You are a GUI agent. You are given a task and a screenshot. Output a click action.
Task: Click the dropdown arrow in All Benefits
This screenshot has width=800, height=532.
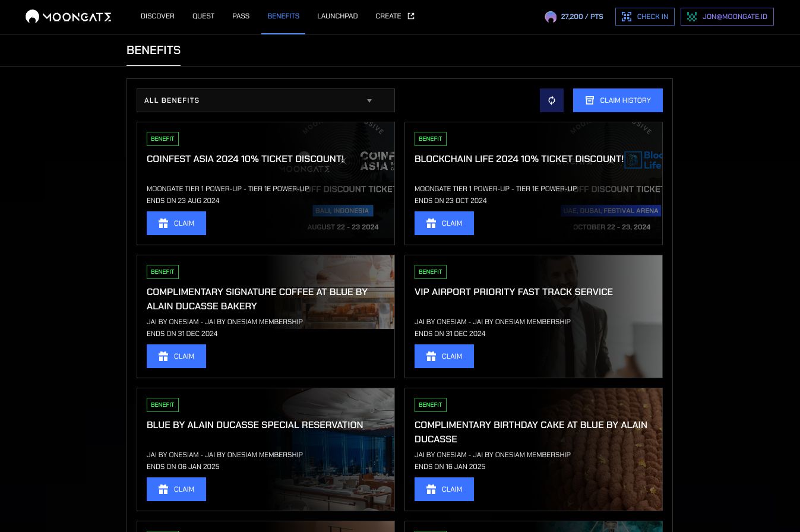tap(369, 101)
